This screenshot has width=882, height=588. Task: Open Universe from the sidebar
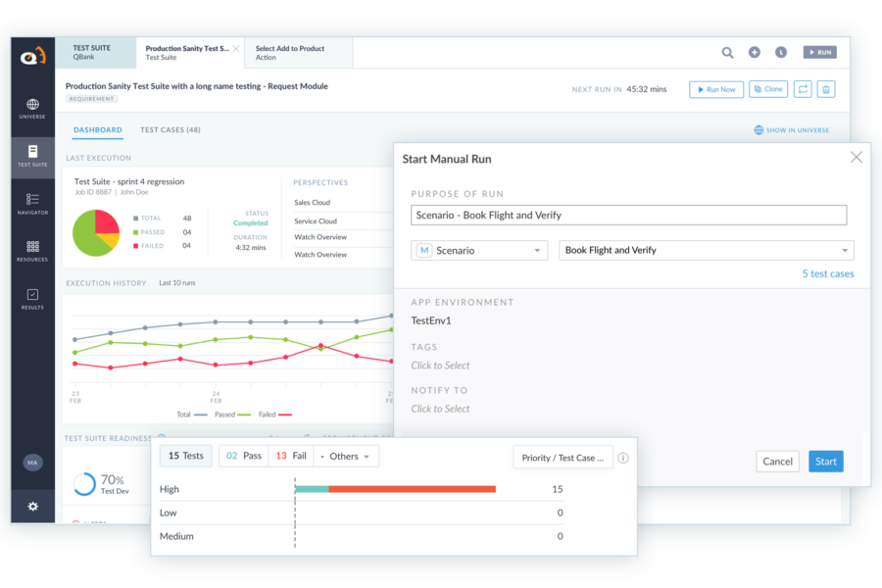[x=32, y=108]
